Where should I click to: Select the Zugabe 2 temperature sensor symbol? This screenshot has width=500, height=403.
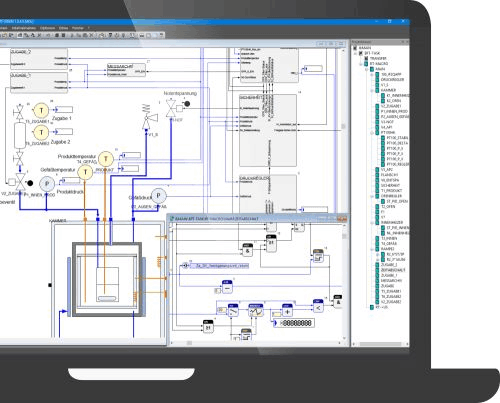tap(41, 132)
